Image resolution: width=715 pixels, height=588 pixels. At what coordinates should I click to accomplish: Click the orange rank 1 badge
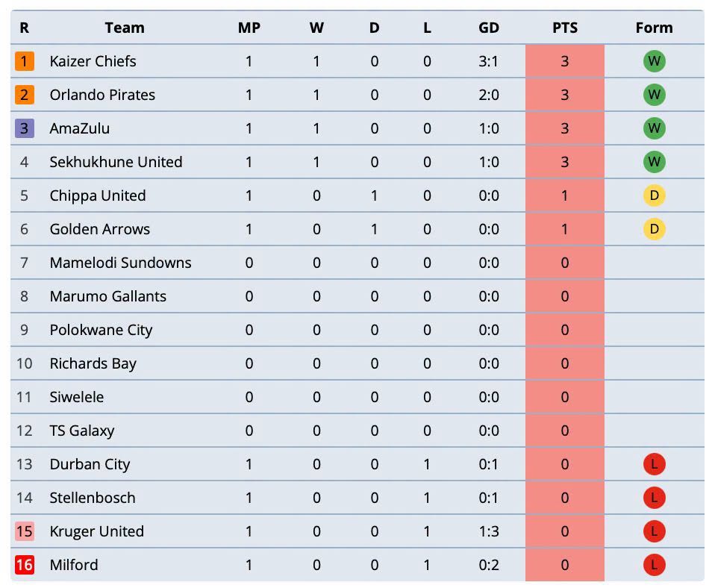tap(24, 61)
